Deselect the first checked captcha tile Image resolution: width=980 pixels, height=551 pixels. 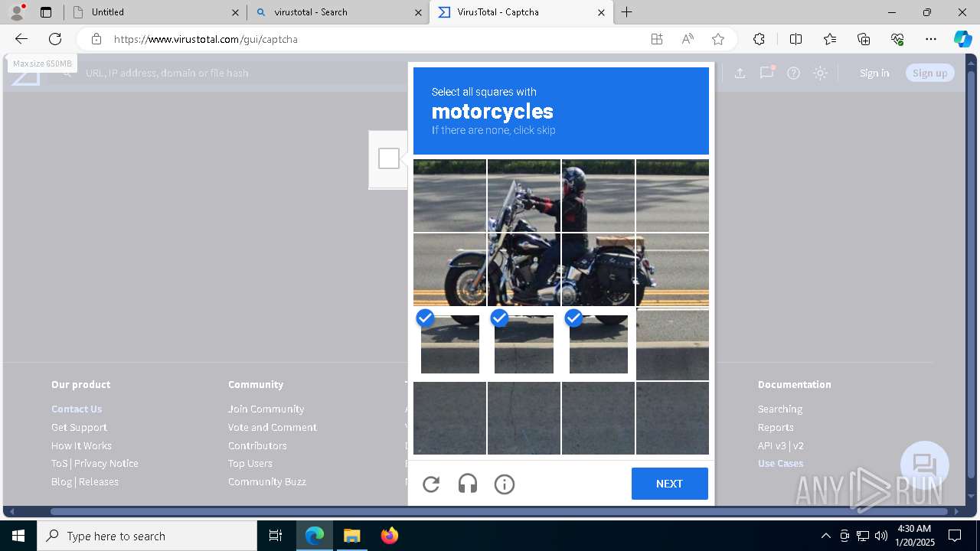point(449,344)
